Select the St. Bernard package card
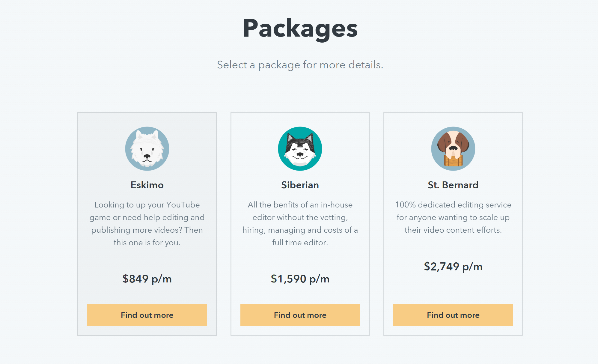This screenshot has width=598, height=364. [x=453, y=288]
